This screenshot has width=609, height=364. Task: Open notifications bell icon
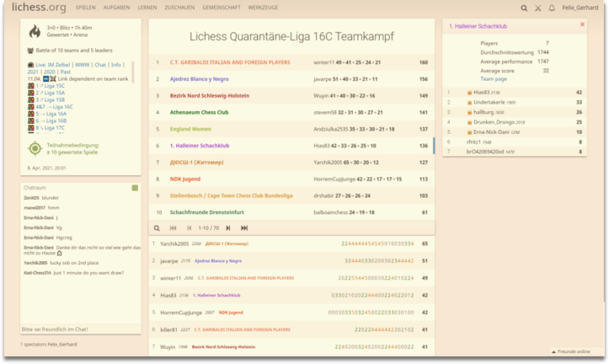[x=552, y=8]
